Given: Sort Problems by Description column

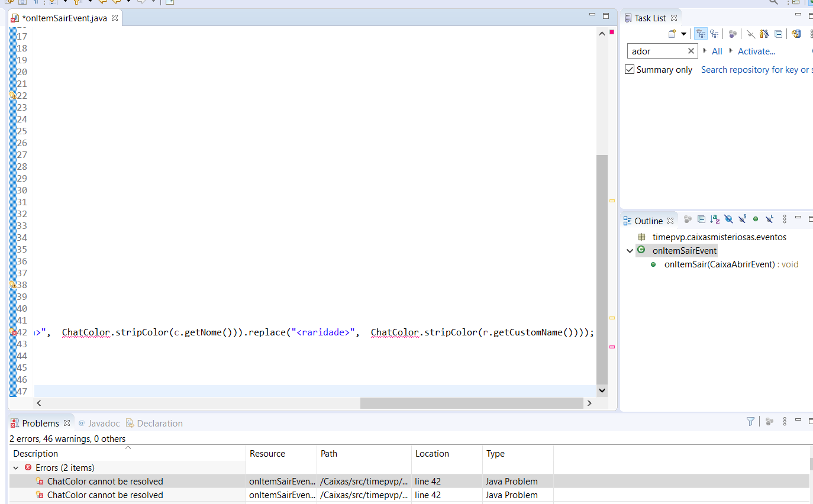Looking at the screenshot, I should click(x=127, y=454).
